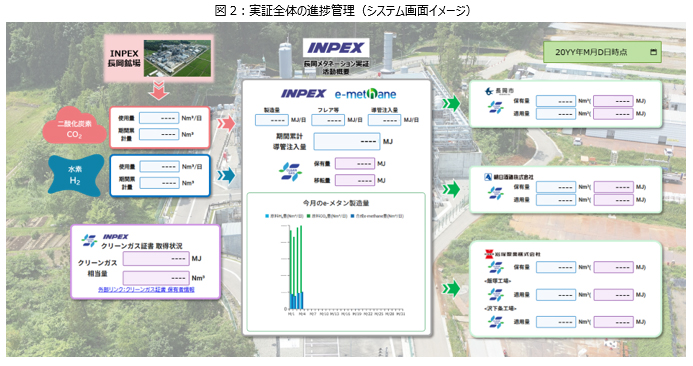Select the 沢下条工場 適用量 MJ field

tap(614, 322)
